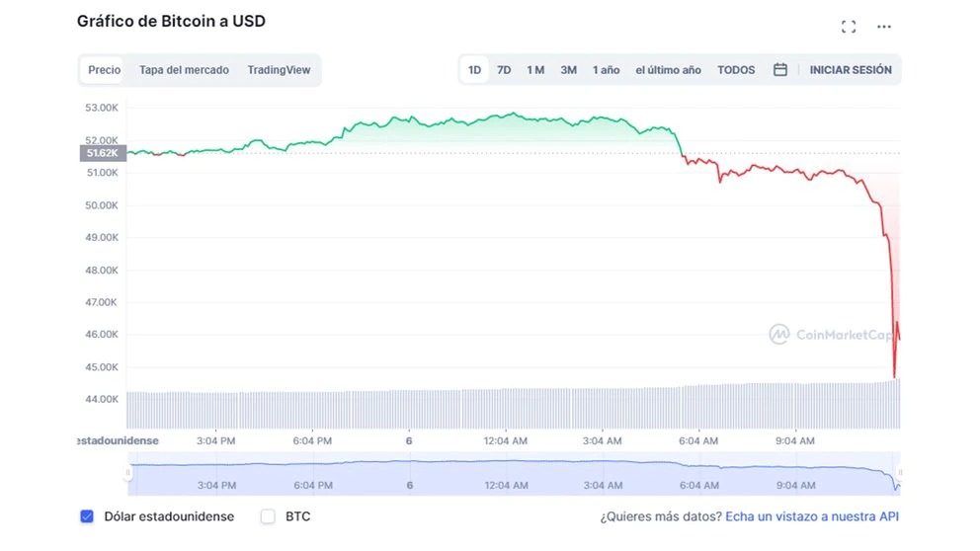Click the 51.62K price marker on the axis
This screenshot has width=980, height=551.
[x=103, y=153]
